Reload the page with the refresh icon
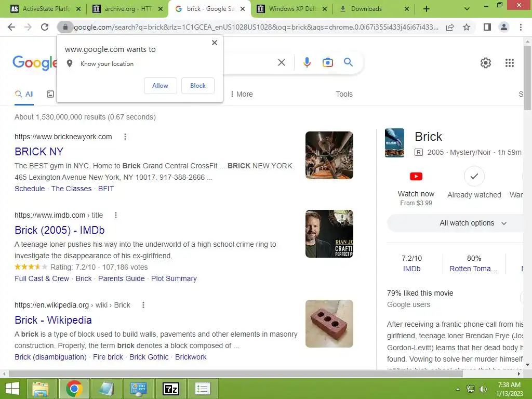 point(45,27)
